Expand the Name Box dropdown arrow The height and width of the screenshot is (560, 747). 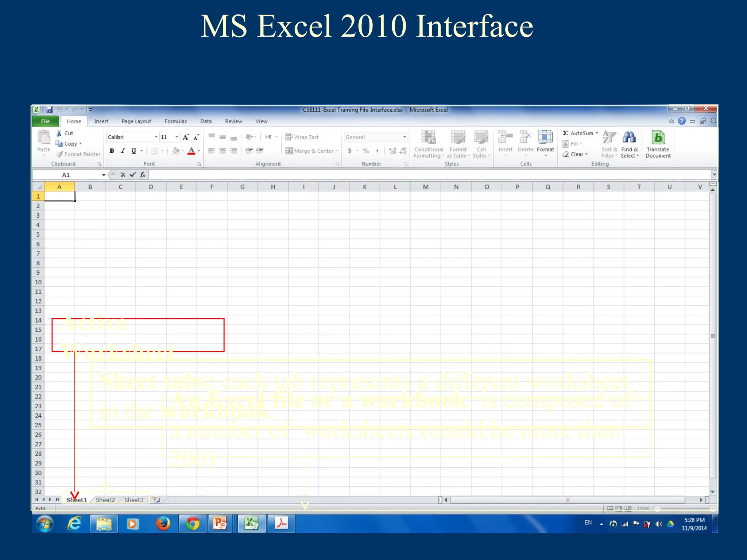point(104,175)
